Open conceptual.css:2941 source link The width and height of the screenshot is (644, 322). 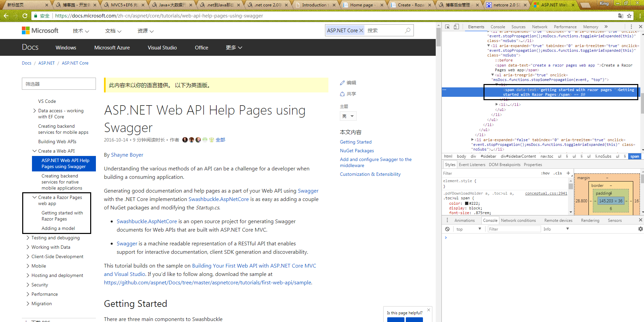pyautogui.click(x=546, y=193)
